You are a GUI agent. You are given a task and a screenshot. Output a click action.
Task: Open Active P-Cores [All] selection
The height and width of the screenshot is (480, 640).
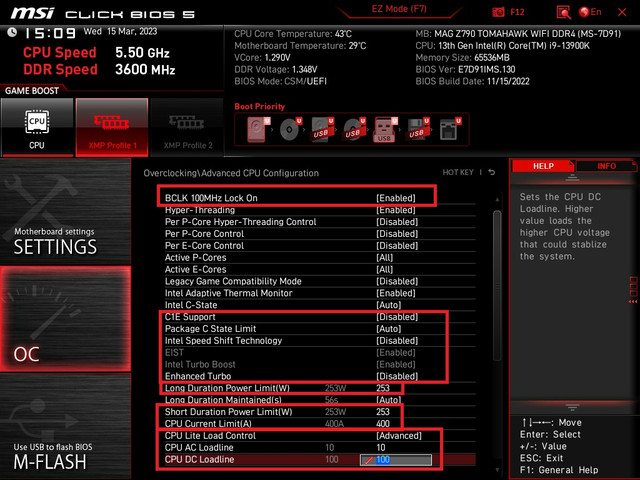tap(384, 258)
